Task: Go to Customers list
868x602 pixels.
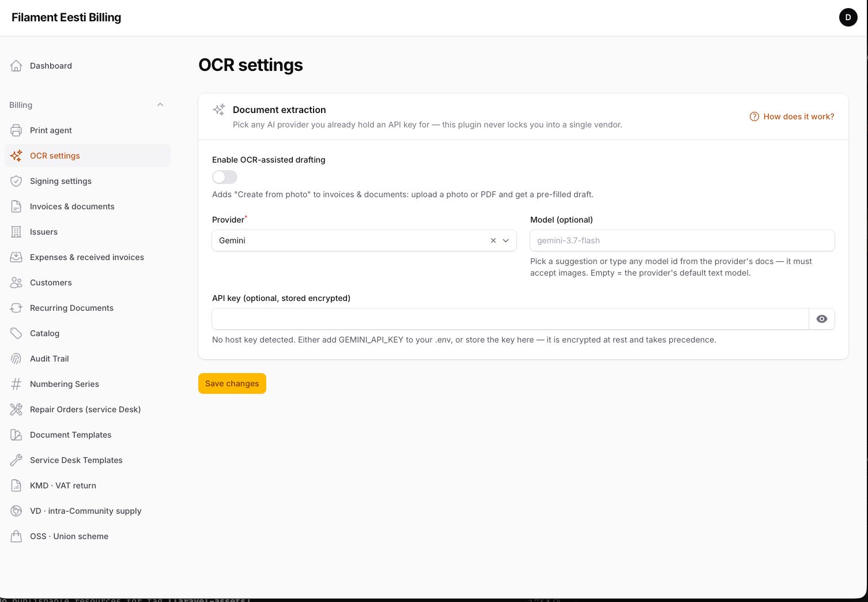Action: click(88, 283)
